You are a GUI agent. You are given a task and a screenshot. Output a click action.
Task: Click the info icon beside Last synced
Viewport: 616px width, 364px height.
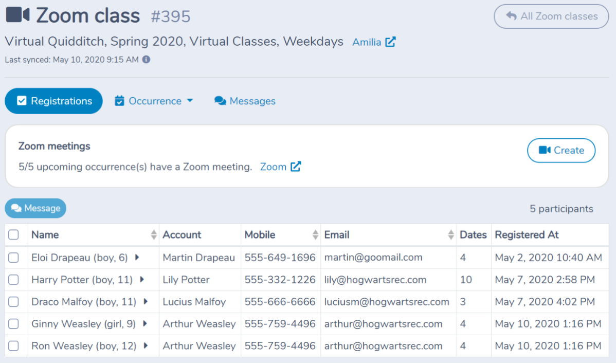(146, 59)
